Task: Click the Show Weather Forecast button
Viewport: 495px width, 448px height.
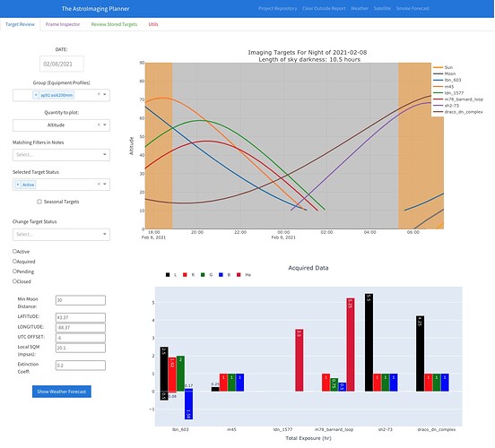Action: 62,392
